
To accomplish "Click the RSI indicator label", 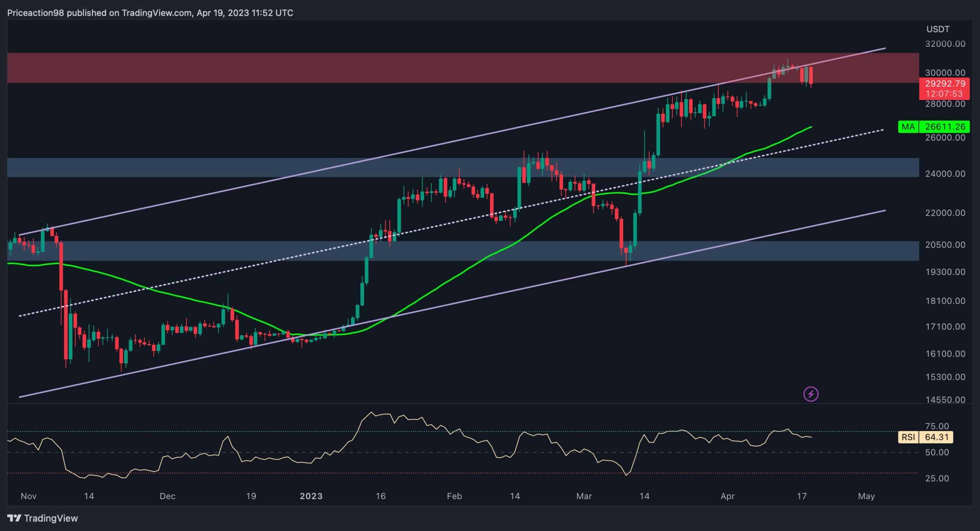I will (x=908, y=437).
